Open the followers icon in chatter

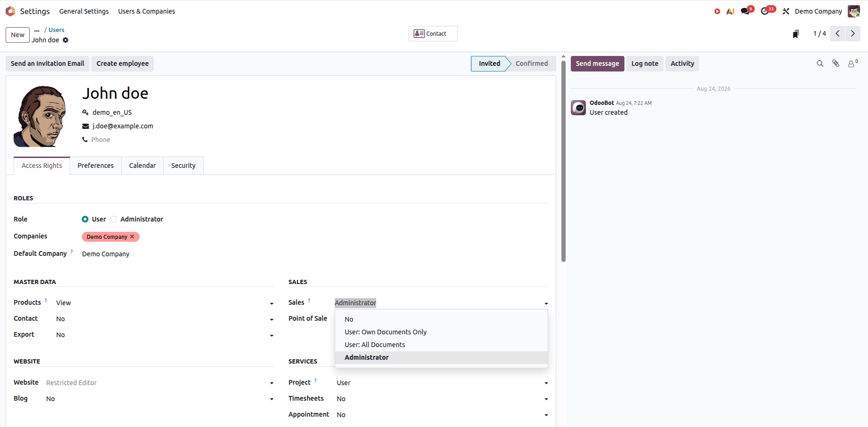coord(852,63)
